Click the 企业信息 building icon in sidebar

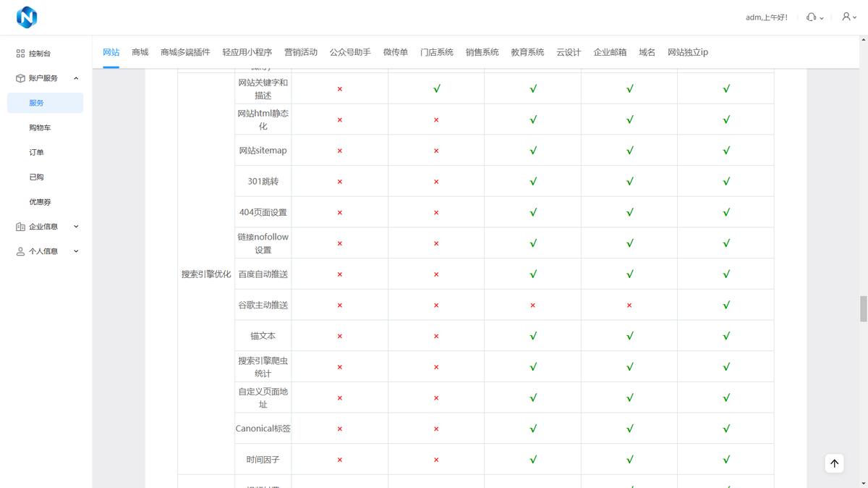[20, 226]
